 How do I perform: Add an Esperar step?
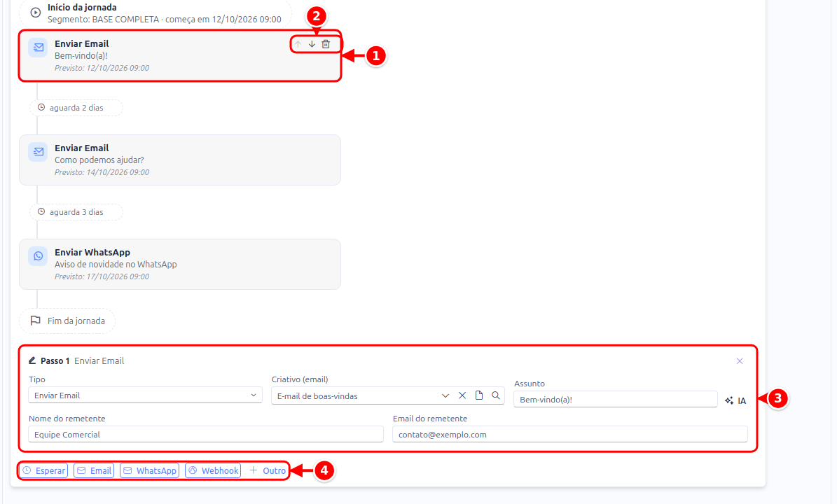(x=43, y=470)
